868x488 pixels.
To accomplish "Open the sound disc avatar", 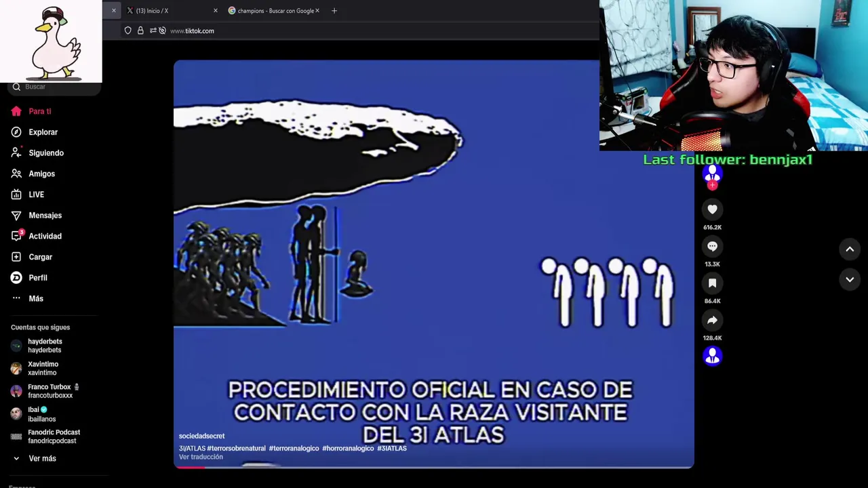I will (712, 356).
